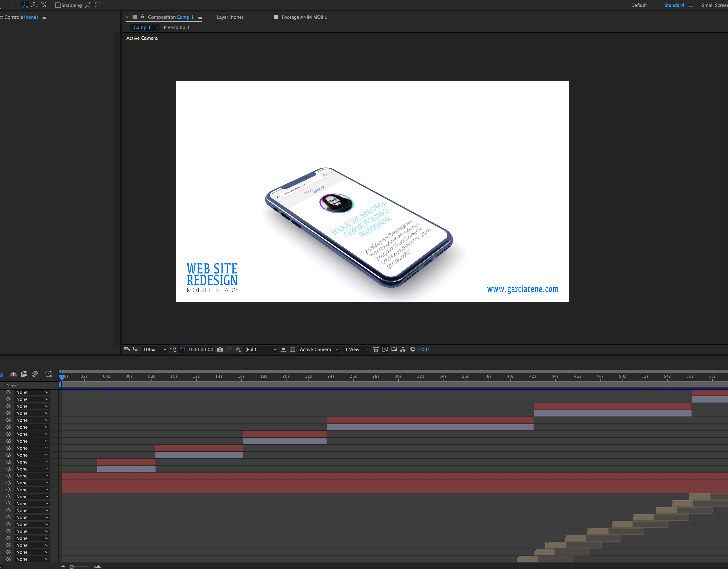Close the Composition Comp 1 panel tab
The width and height of the screenshot is (728, 569).
pyautogui.click(x=127, y=17)
